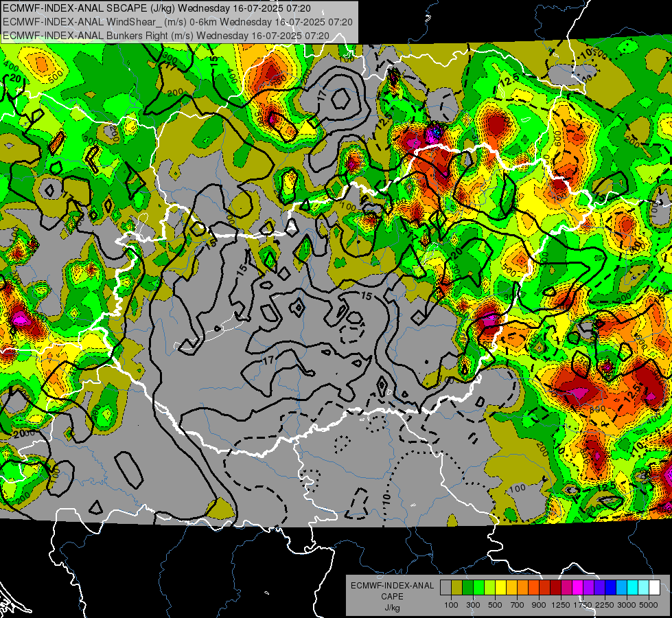Click the 1750 legend scale value
The height and width of the screenshot is (618, 672).
click(583, 605)
